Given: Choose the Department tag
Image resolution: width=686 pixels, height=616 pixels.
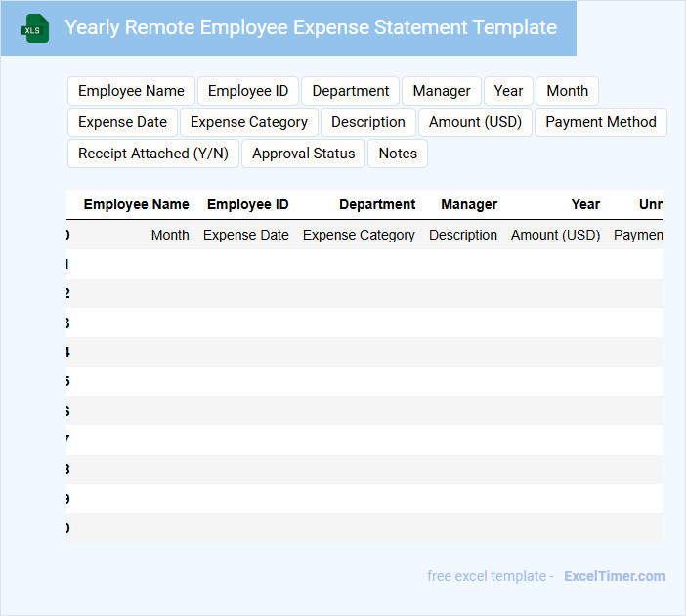Looking at the screenshot, I should 350,91.
